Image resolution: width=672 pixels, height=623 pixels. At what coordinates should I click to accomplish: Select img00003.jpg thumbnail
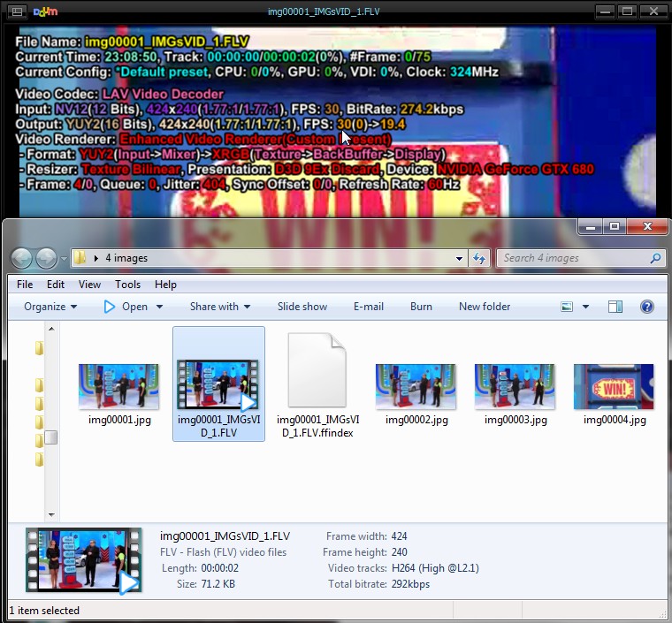point(515,386)
